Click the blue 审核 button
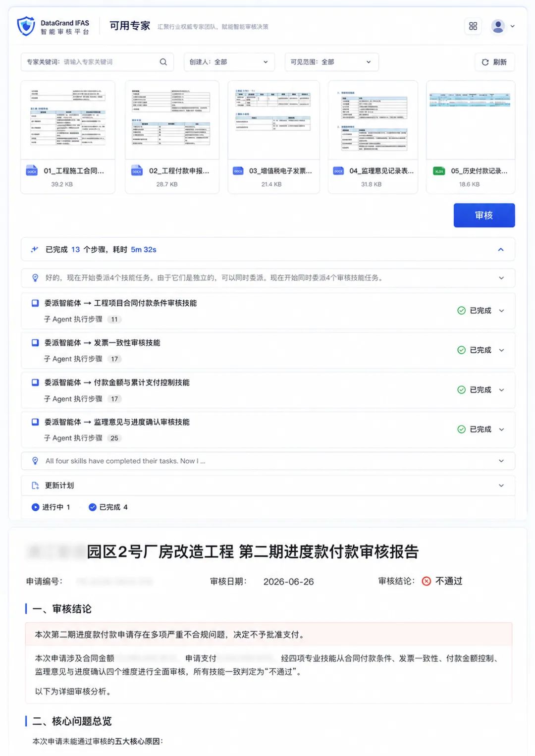535x756 pixels. (484, 215)
